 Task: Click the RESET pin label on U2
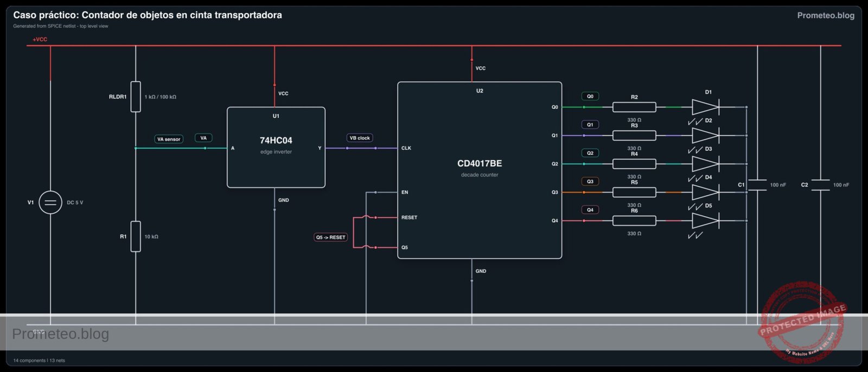(410, 217)
